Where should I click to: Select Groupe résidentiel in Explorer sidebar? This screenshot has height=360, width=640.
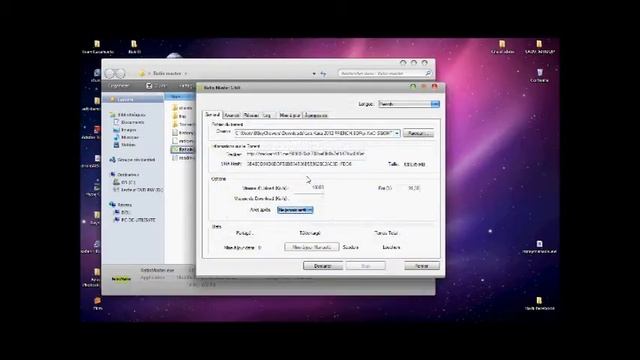click(x=136, y=160)
